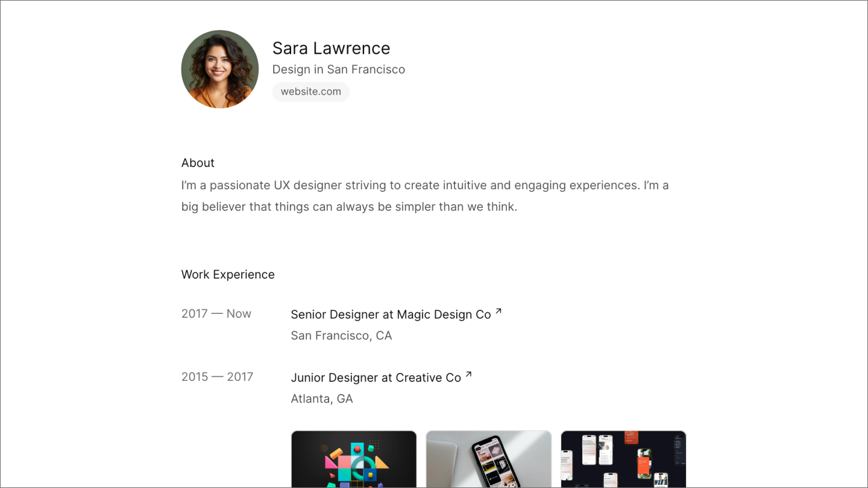This screenshot has height=488, width=868.
Task: Click the Work Experience heading
Action: point(227,274)
